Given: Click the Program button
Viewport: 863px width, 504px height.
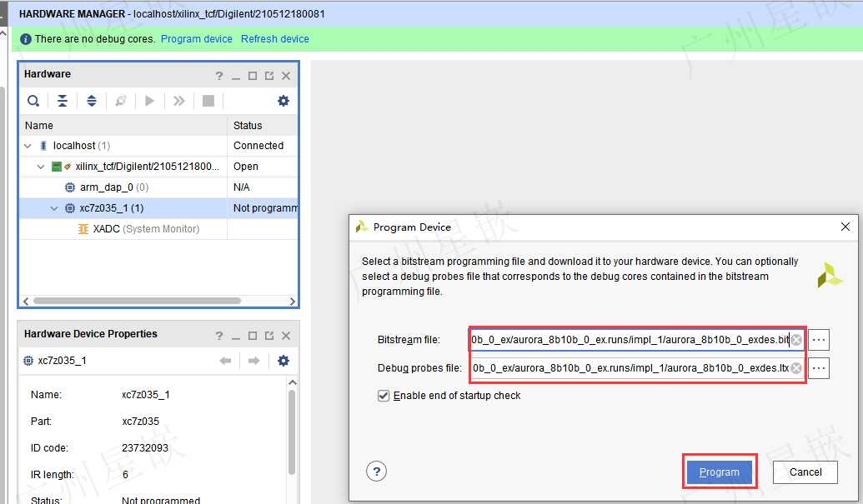Looking at the screenshot, I should (x=720, y=472).
